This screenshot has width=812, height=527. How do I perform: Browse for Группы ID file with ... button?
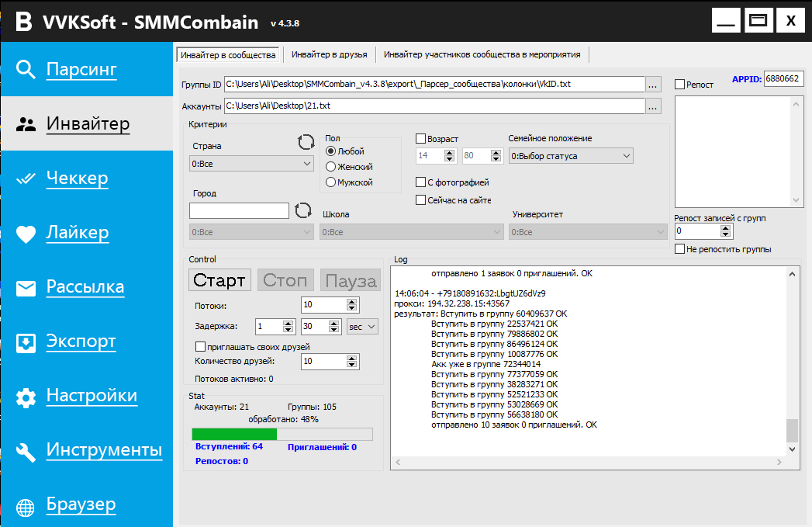coord(653,84)
